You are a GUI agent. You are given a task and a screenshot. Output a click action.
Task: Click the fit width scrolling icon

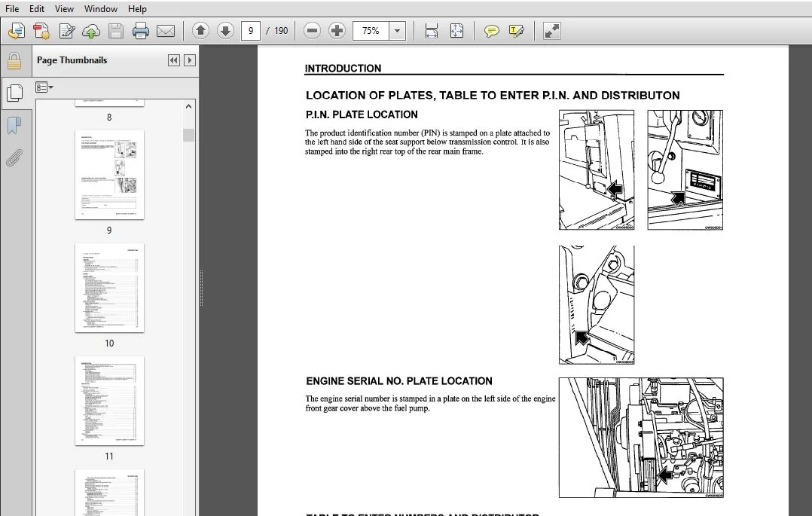click(432, 31)
